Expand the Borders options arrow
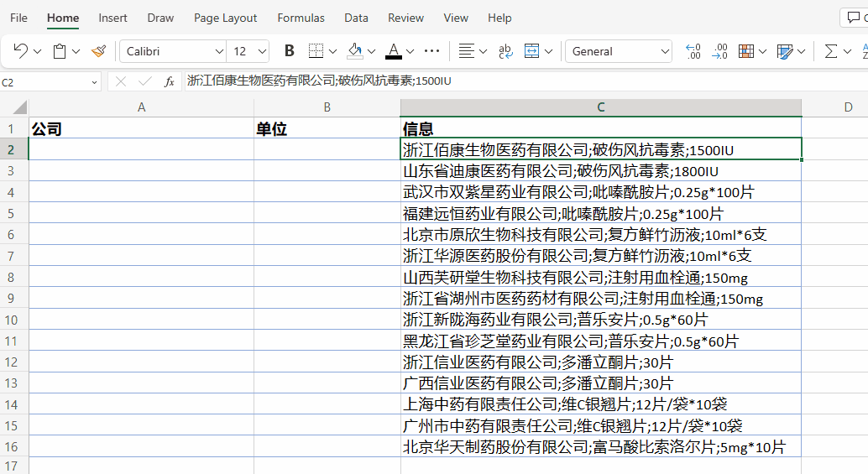Viewport: 868px width, 474px height. (x=332, y=51)
